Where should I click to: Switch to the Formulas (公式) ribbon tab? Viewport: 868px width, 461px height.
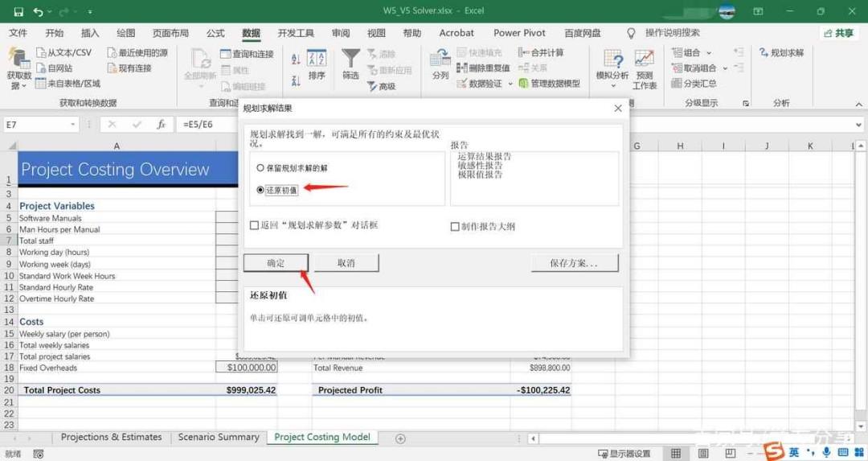click(215, 33)
